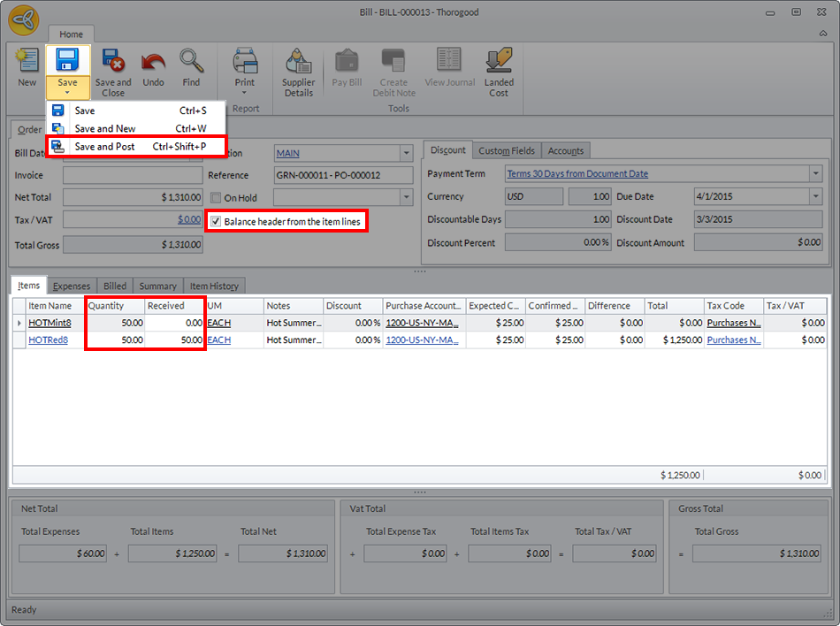The image size is (840, 626).
Task: Open the Due Date dropdown
Action: click(815, 197)
